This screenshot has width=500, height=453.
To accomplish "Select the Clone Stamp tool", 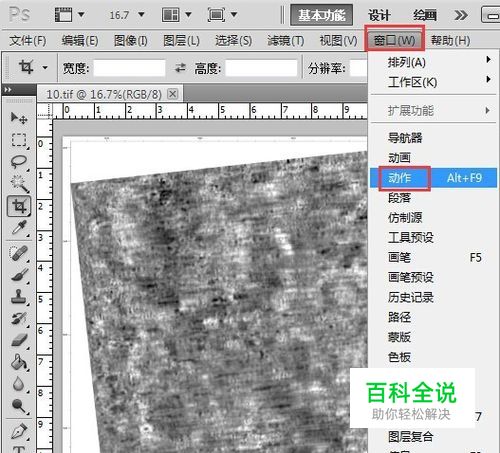I will tap(19, 297).
